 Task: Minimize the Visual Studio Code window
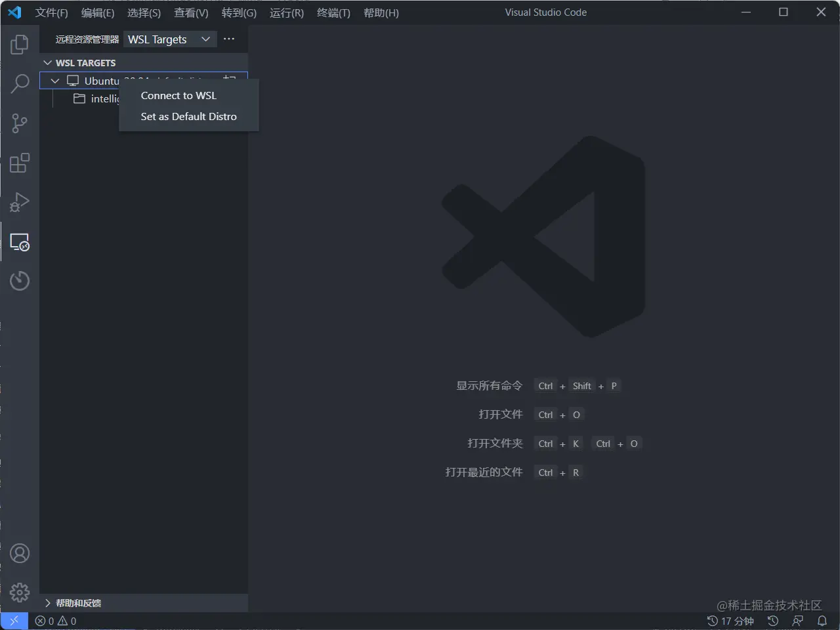(745, 12)
